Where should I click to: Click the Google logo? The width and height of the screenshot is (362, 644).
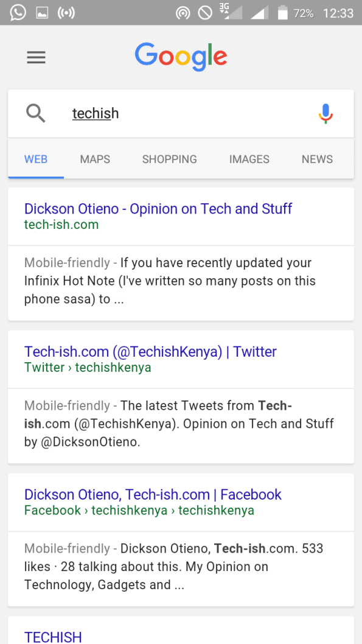click(x=181, y=57)
